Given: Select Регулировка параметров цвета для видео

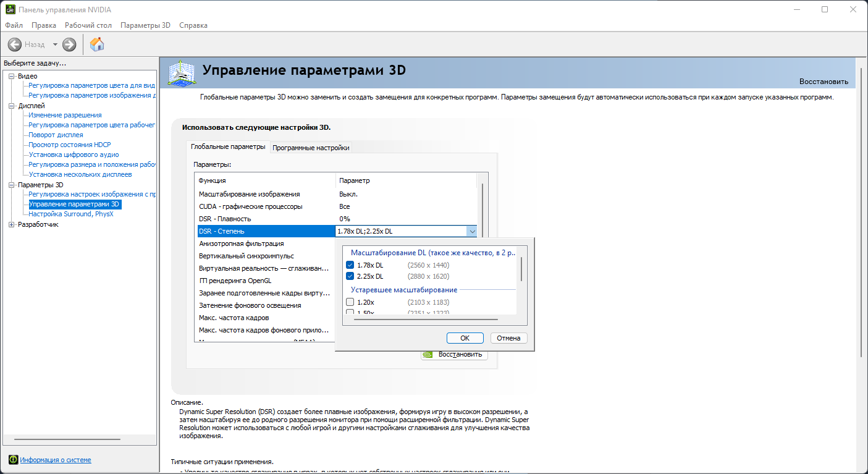Looking at the screenshot, I should pyautogui.click(x=92, y=85).
